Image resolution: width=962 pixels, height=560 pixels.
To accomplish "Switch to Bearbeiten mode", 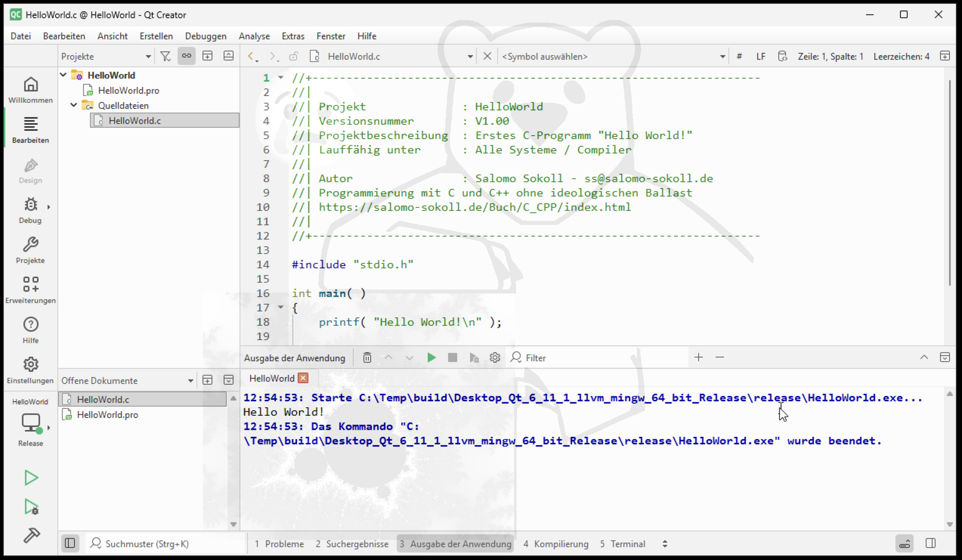I will (31, 130).
